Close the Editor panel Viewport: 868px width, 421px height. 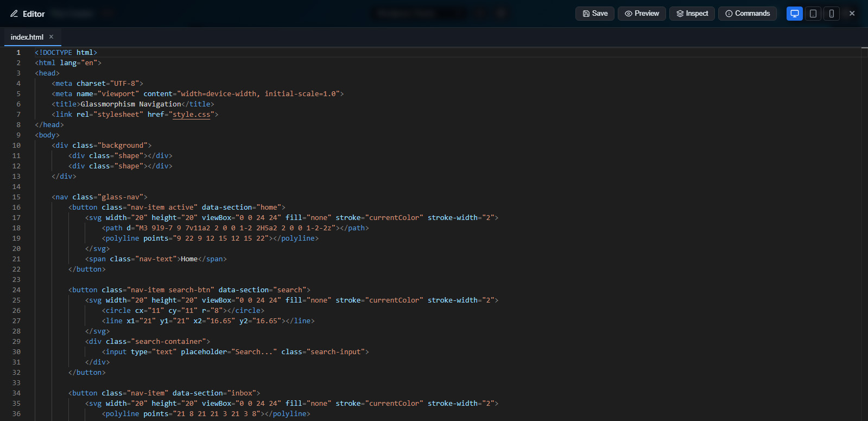click(852, 14)
